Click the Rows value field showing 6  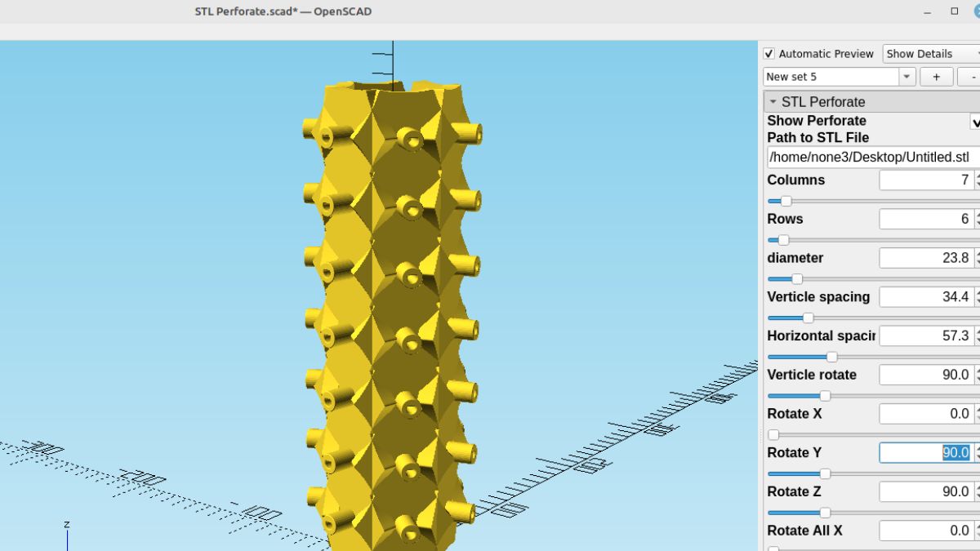pos(926,220)
